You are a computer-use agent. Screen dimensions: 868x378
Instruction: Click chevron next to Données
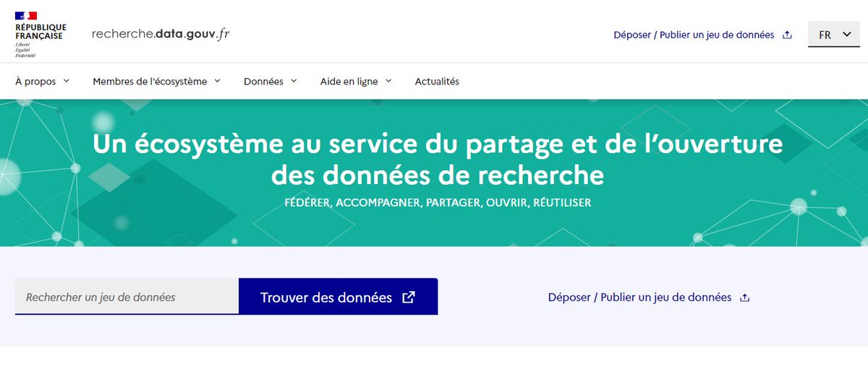293,81
